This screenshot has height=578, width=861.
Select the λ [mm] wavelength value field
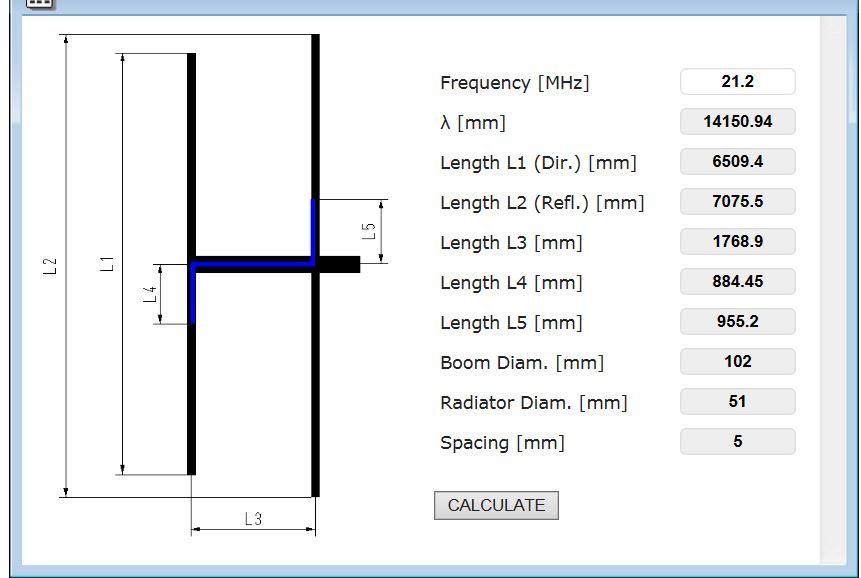click(737, 122)
